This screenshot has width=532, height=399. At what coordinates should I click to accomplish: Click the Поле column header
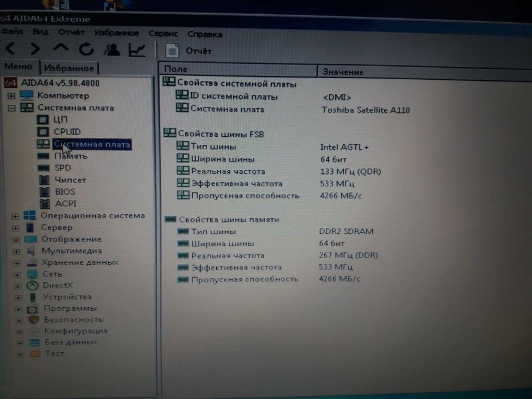click(x=238, y=69)
